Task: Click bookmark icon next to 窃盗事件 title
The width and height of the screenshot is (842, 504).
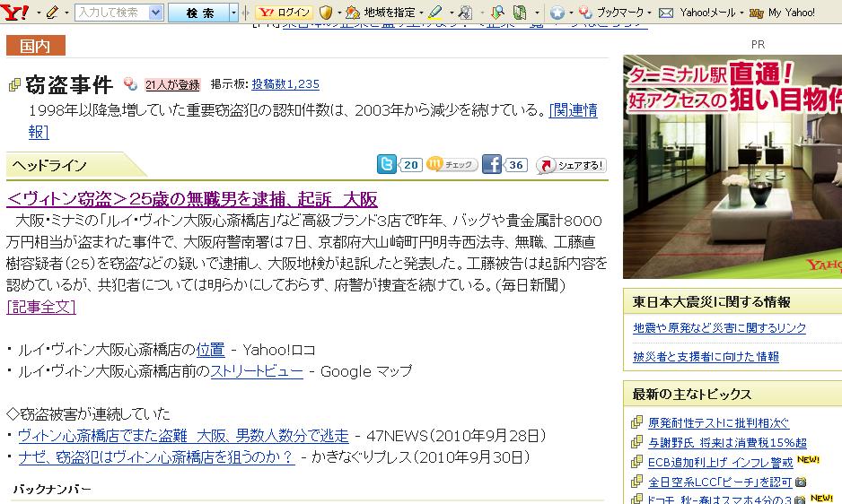Action: coord(130,83)
